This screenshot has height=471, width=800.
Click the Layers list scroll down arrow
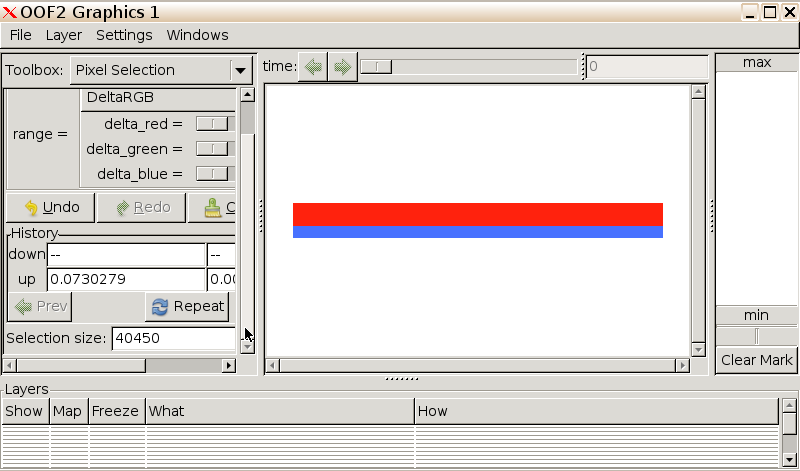(x=789, y=459)
